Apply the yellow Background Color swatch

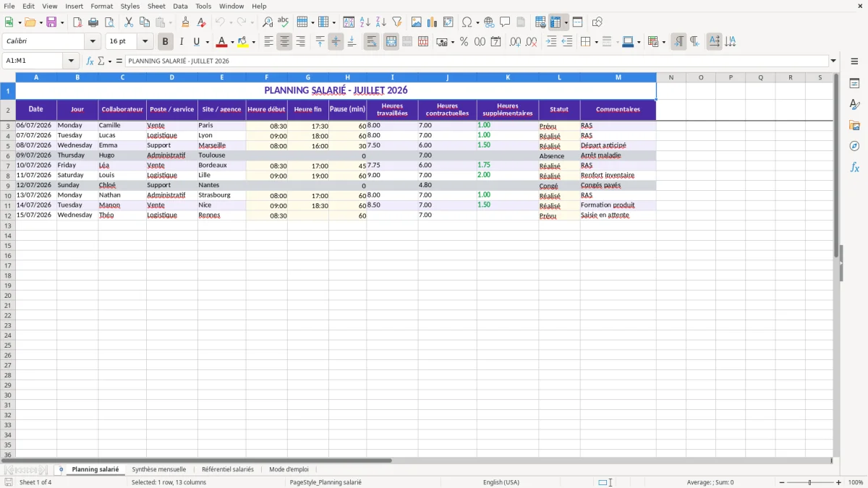(243, 42)
